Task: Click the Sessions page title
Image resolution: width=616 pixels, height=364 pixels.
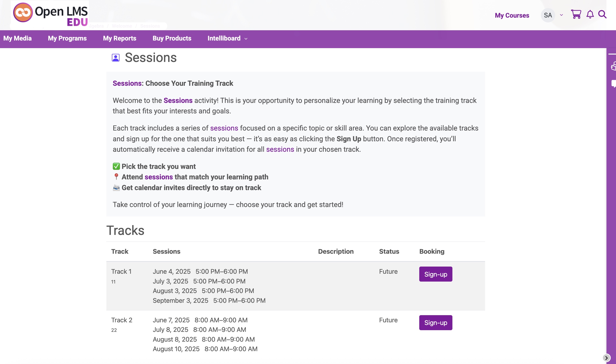Action: coord(151,58)
